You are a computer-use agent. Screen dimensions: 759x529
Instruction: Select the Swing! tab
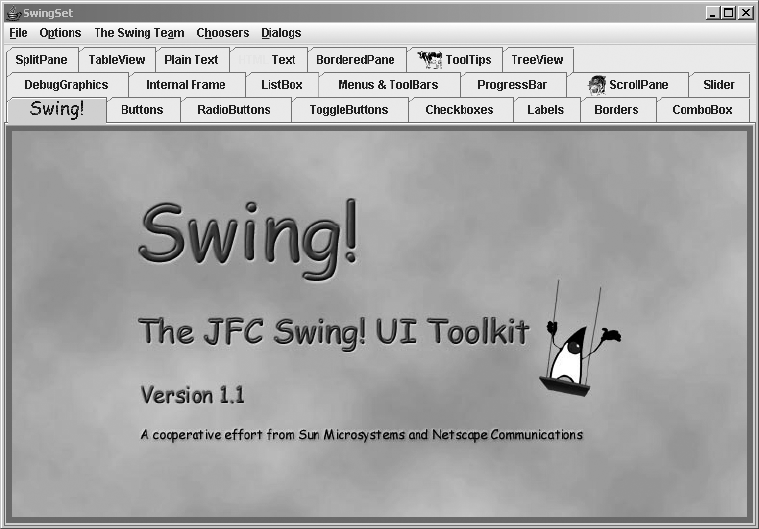[57, 109]
